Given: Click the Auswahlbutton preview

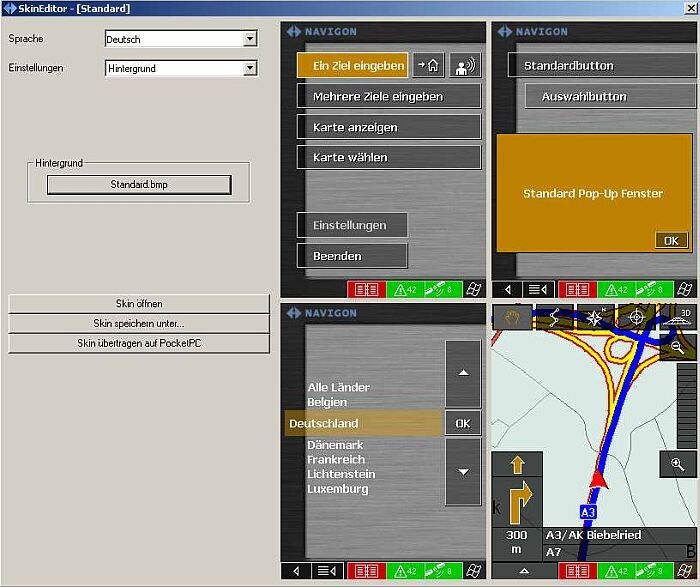Looking at the screenshot, I should [x=611, y=96].
